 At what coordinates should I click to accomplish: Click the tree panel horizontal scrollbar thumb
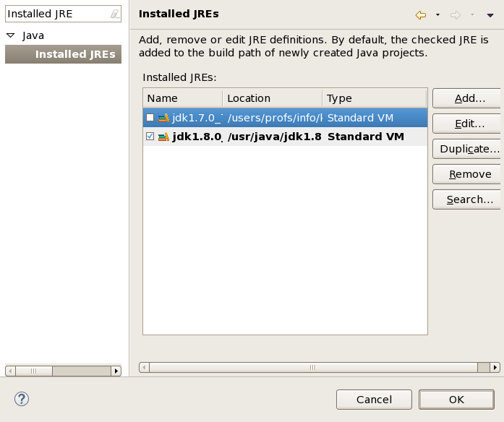34,371
